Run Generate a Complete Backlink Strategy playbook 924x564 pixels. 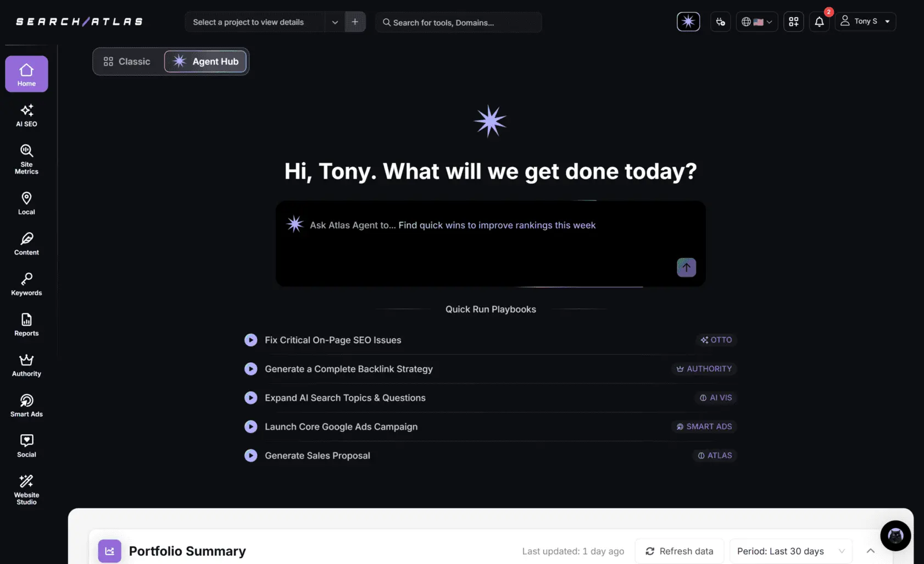251,369
